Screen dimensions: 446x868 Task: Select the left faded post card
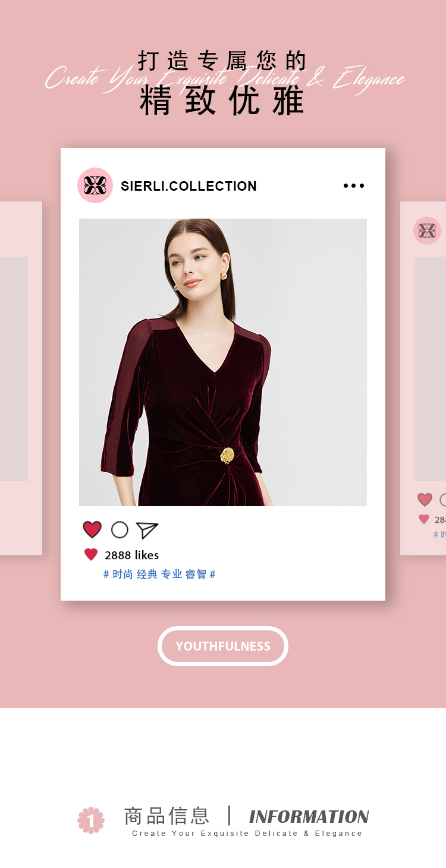(21, 378)
